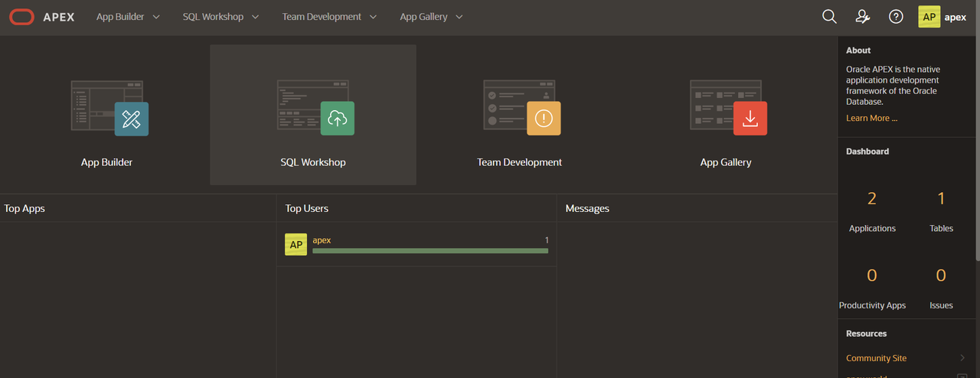The height and width of the screenshot is (378, 980).
Task: Open the App Builder card label
Action: pos(106,162)
